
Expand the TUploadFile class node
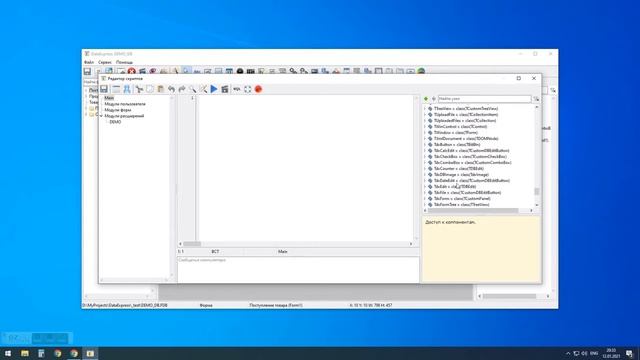click(x=425, y=115)
